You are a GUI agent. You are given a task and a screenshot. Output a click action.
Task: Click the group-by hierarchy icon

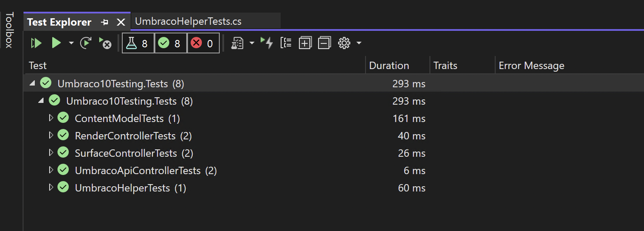(x=286, y=43)
